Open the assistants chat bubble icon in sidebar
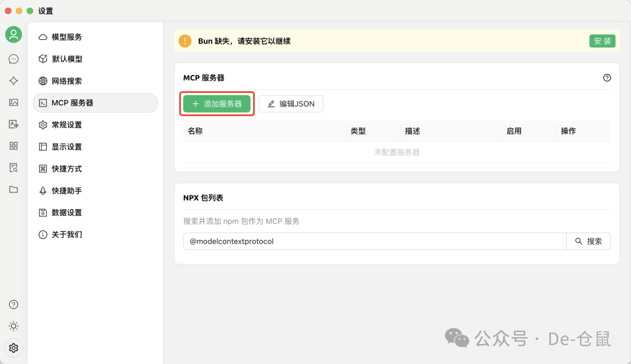Viewport: 631px width, 364px height. (x=13, y=58)
